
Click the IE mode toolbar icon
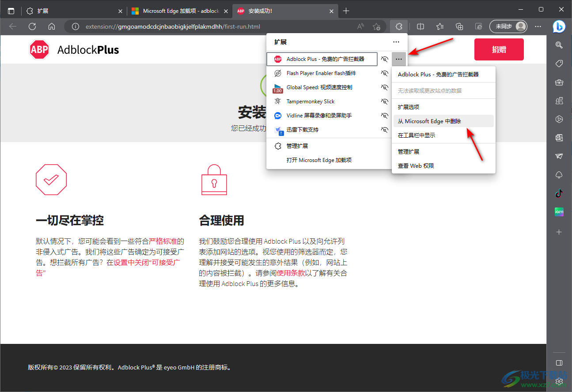click(x=479, y=26)
